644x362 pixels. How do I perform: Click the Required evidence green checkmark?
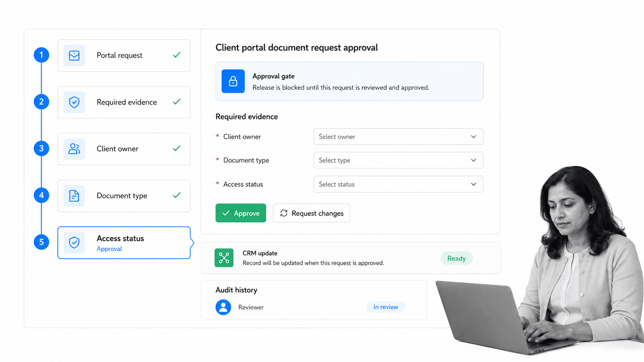point(177,102)
